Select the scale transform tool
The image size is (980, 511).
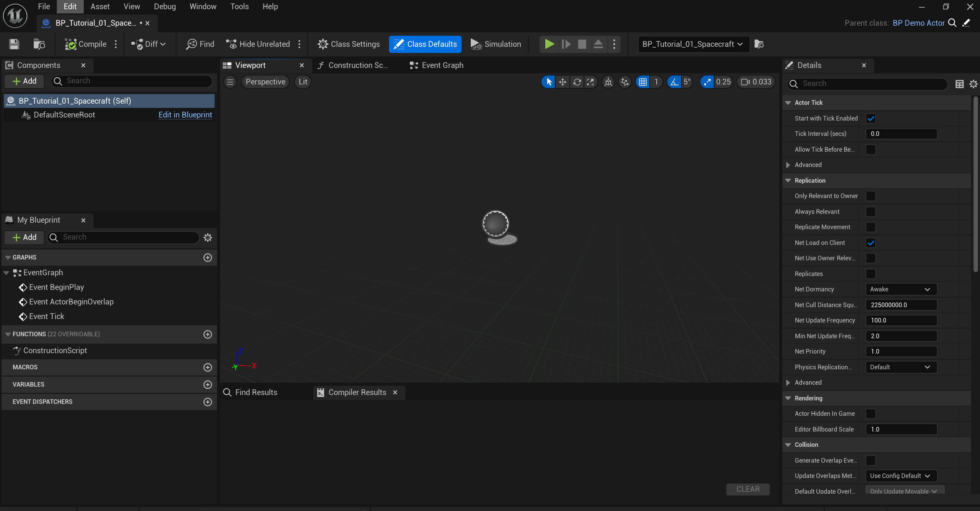[x=591, y=82]
